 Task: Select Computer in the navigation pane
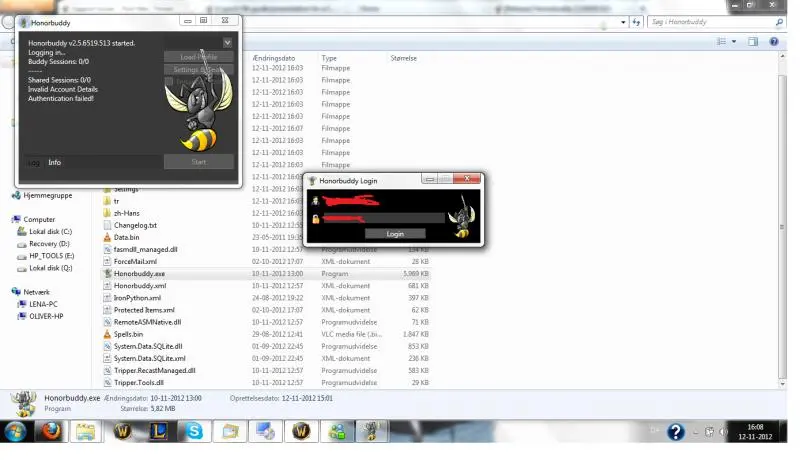pos(39,219)
